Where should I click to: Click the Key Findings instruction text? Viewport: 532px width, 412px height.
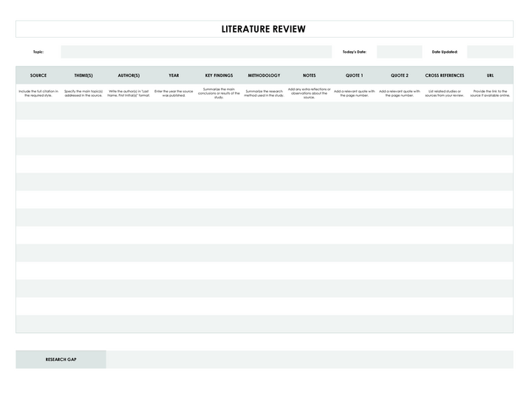tap(219, 93)
